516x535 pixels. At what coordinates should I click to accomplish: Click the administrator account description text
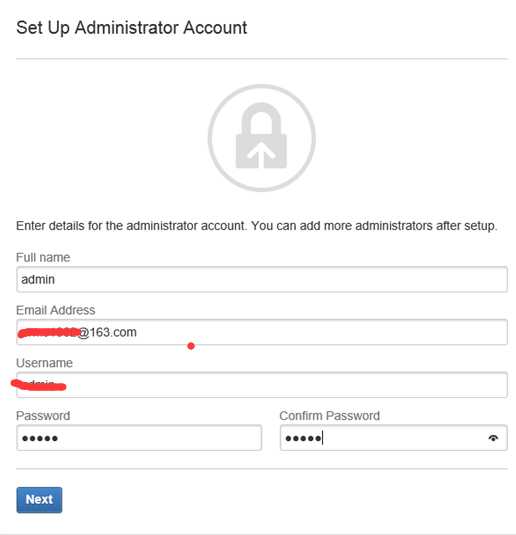[x=256, y=226]
